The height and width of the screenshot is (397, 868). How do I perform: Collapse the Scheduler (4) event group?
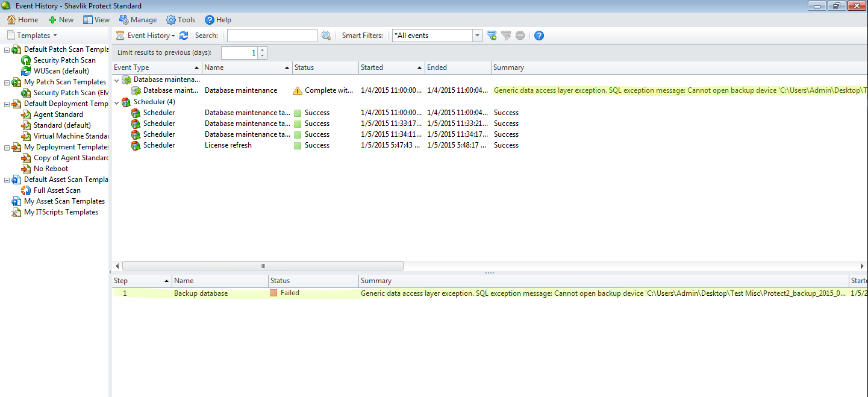coord(116,101)
